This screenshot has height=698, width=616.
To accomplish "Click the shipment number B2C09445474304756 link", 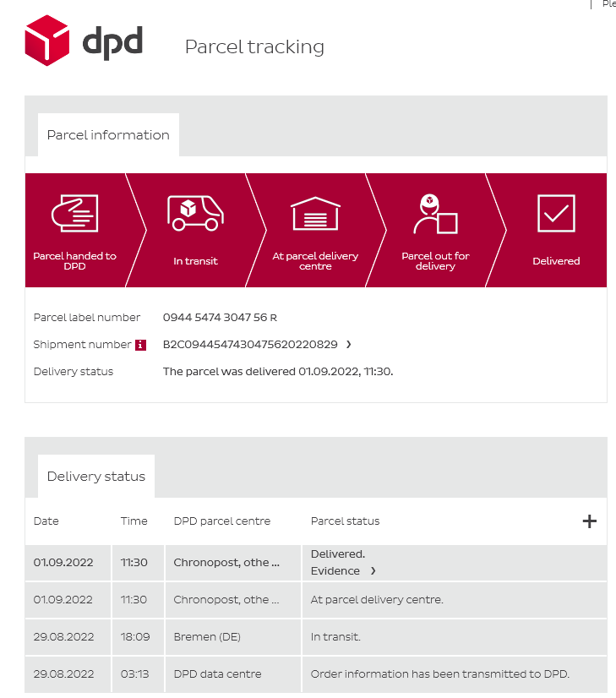I will pyautogui.click(x=250, y=345).
